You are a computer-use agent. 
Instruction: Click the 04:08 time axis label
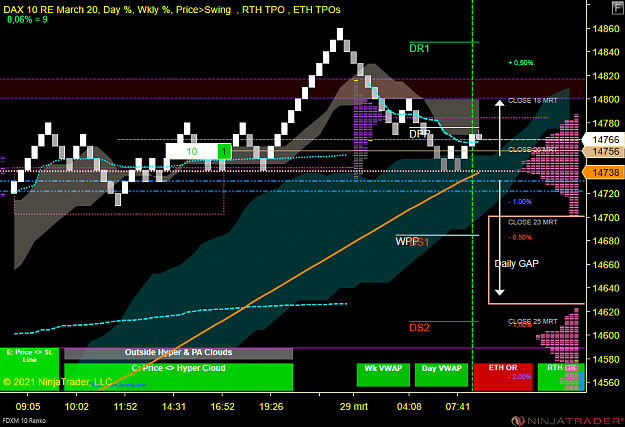tap(409, 407)
